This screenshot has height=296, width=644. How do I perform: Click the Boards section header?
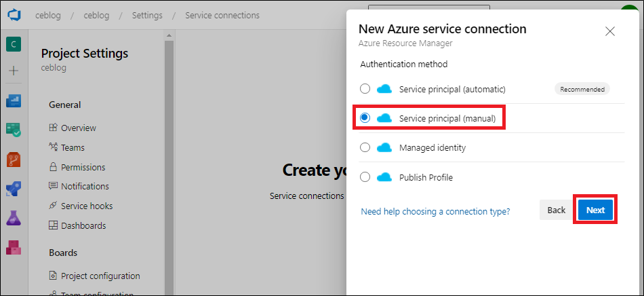[63, 253]
